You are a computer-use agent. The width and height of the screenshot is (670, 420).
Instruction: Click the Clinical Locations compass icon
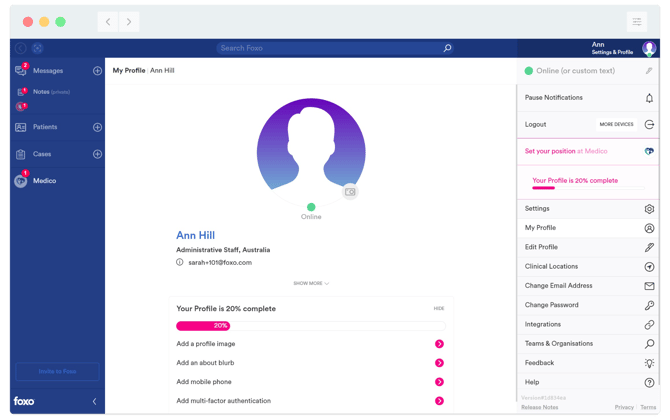[648, 267]
